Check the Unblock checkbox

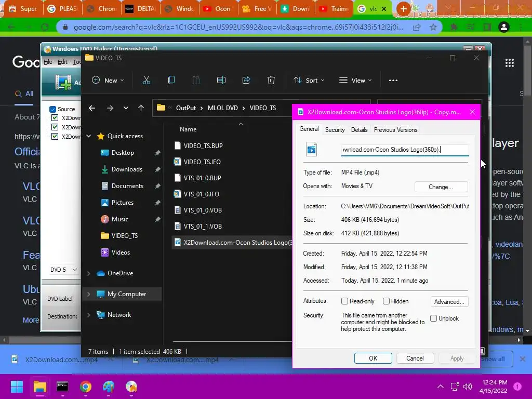tap(434, 318)
